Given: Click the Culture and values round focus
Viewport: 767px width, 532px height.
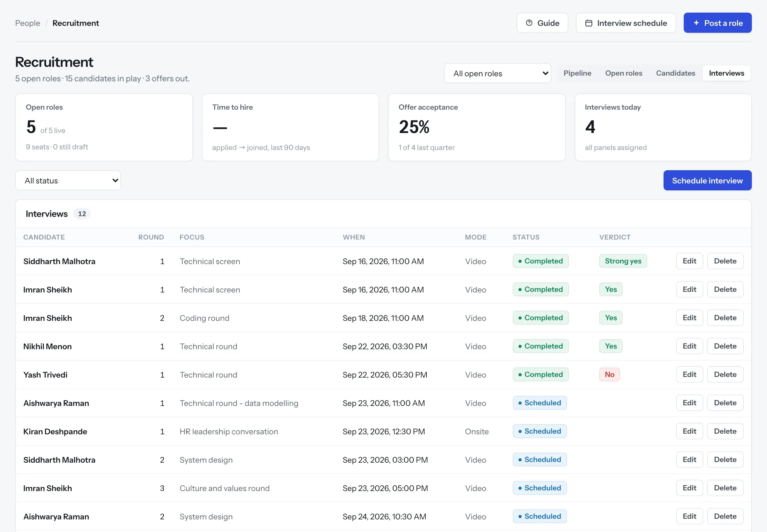Looking at the screenshot, I should pyautogui.click(x=225, y=488).
